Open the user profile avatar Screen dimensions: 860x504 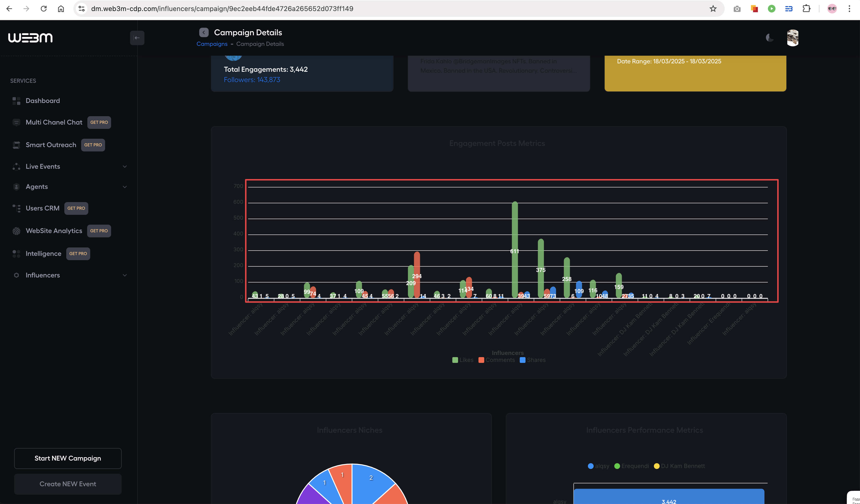click(x=792, y=38)
